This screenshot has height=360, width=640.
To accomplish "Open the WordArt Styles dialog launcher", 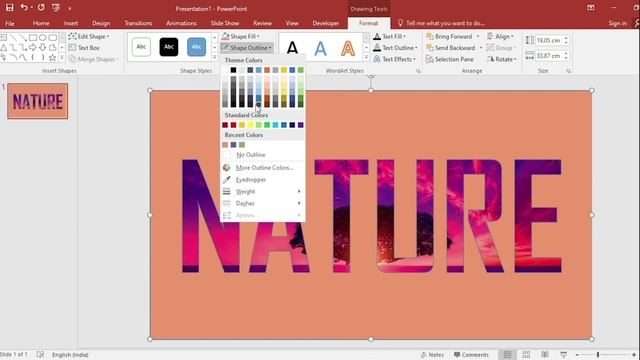I will 418,71.
